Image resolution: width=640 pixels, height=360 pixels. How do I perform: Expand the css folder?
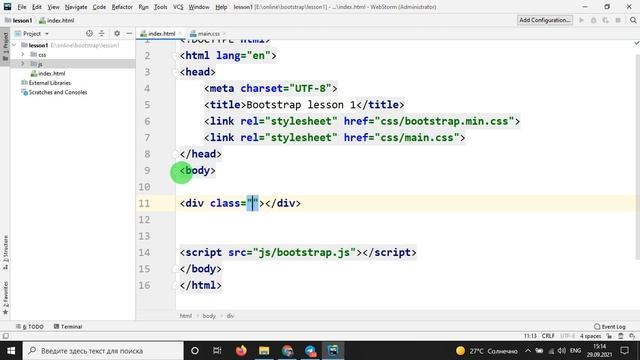pos(23,54)
